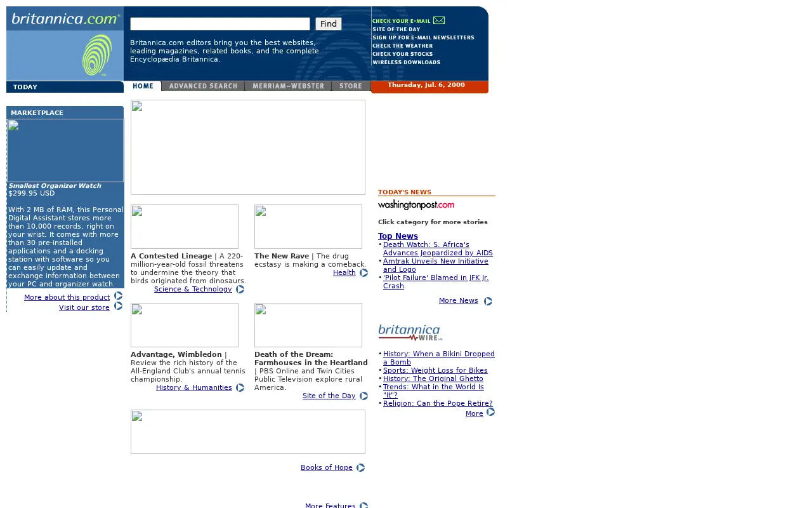Click The New Rave article image

(308, 227)
